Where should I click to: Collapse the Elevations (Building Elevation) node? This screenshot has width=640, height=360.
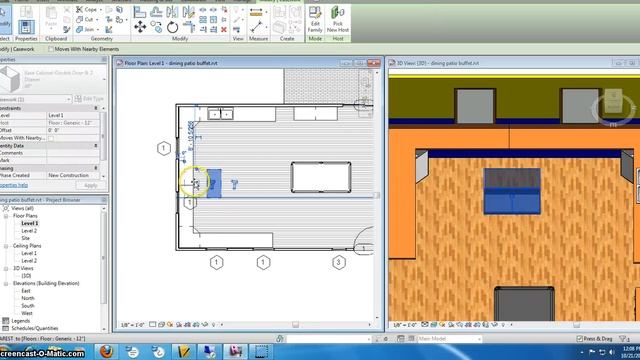[x=6, y=283]
